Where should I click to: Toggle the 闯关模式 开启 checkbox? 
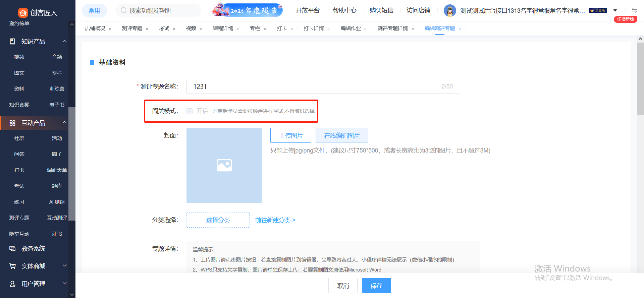pos(190,111)
